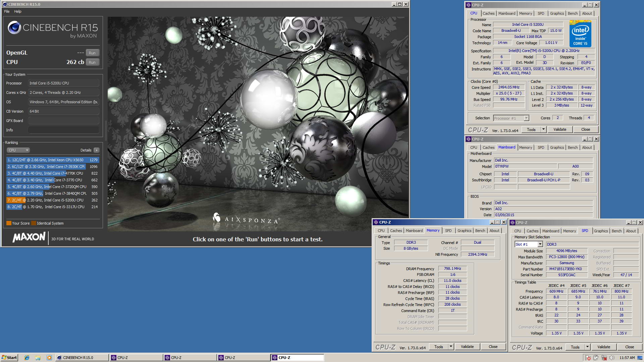The width and height of the screenshot is (644, 362).
Task: Select ranking row Intel Core i5-3317U
Action: pyautogui.click(x=53, y=207)
